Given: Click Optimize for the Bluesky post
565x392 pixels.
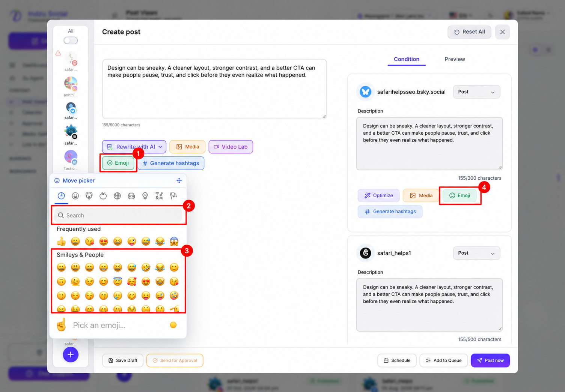Looking at the screenshot, I should [x=378, y=195].
